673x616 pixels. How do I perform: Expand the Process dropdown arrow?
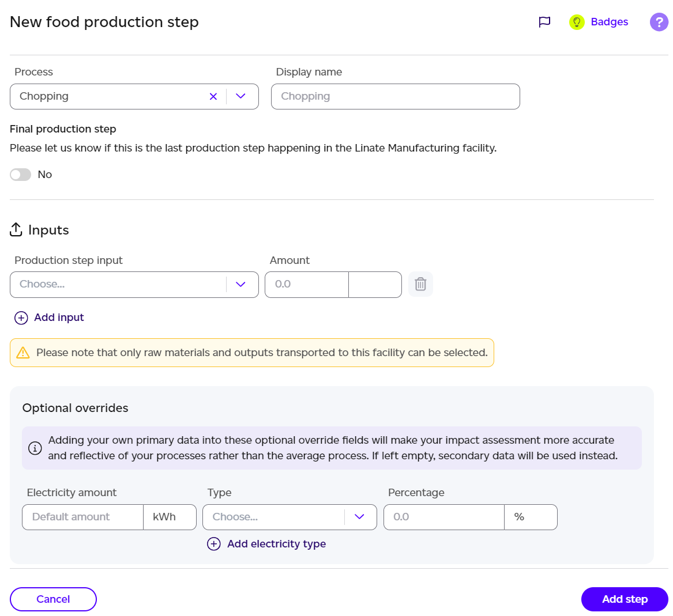[x=241, y=96]
